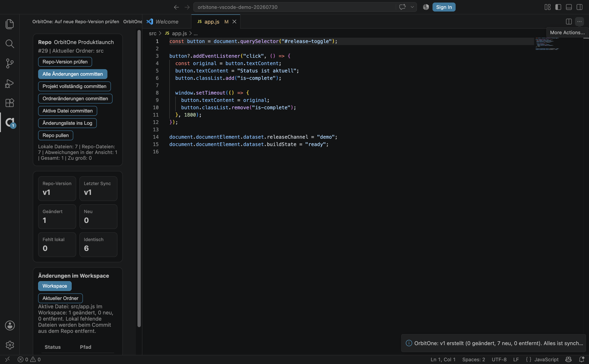Open the Manage gear icon

10,345
